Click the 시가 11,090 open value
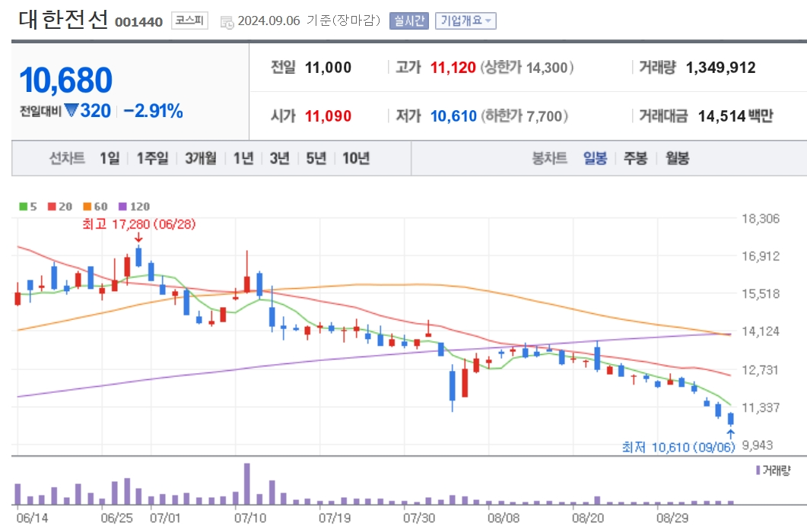 (x=328, y=116)
